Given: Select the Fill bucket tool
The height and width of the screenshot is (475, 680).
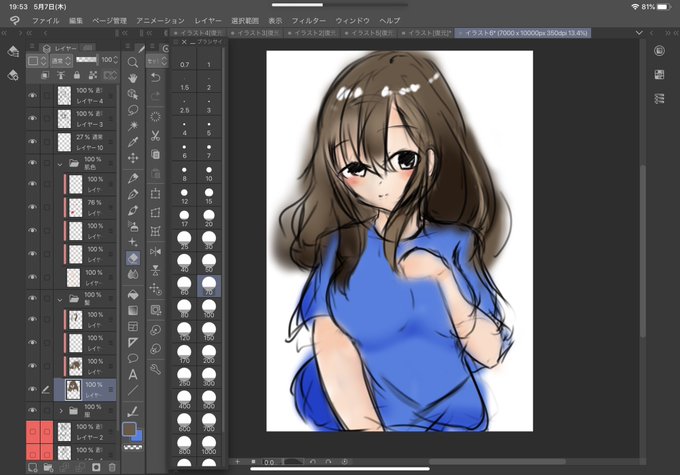Looking at the screenshot, I should click(x=133, y=295).
